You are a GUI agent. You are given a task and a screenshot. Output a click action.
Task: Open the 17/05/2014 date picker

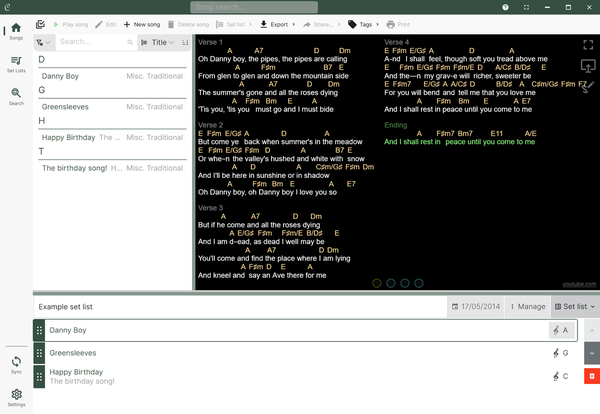click(476, 306)
